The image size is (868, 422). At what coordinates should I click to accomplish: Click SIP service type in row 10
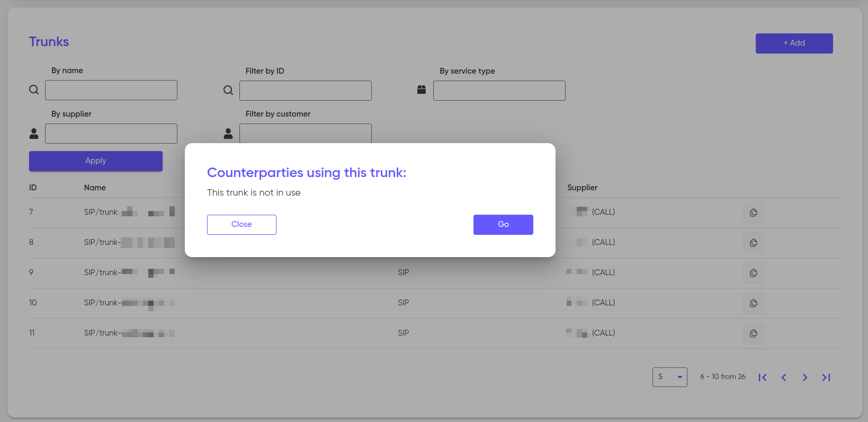(x=404, y=303)
